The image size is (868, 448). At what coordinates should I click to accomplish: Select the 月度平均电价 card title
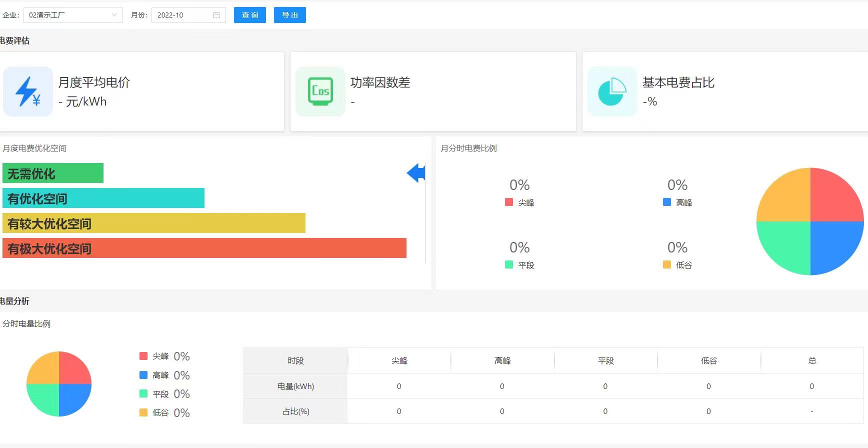94,82
